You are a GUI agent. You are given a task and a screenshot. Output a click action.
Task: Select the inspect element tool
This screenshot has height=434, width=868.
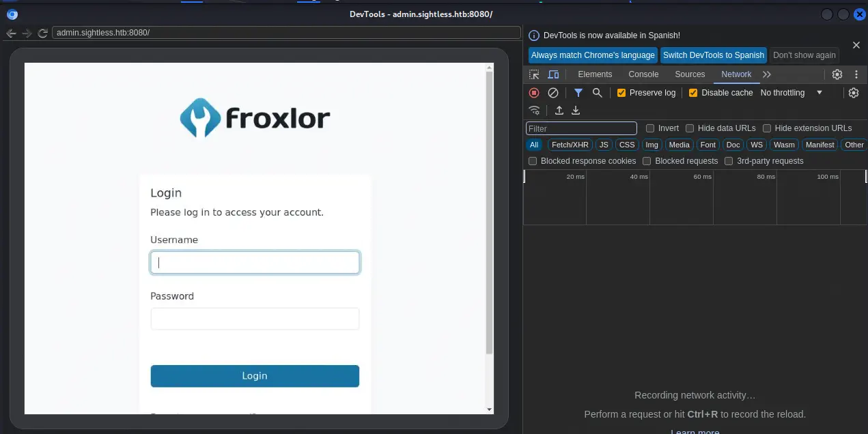tap(534, 74)
